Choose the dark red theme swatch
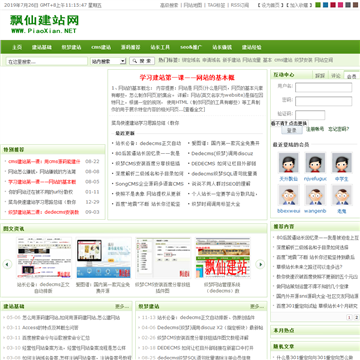 tap(333, 5)
